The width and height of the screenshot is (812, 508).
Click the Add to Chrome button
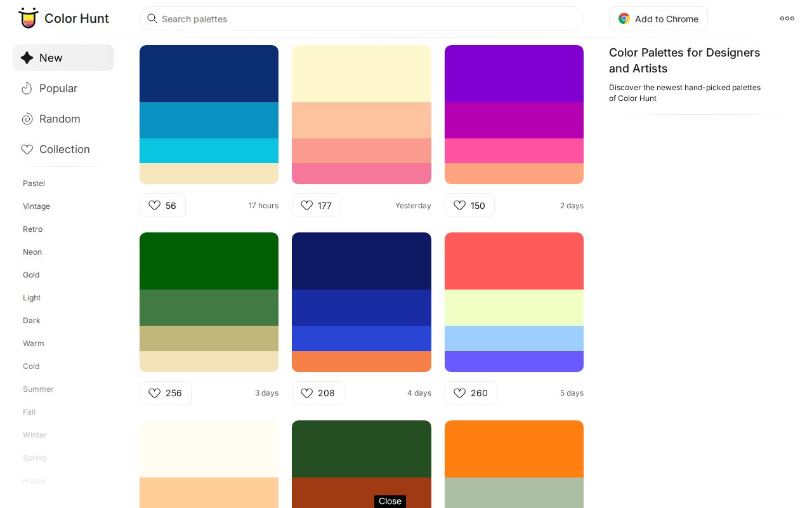658,18
